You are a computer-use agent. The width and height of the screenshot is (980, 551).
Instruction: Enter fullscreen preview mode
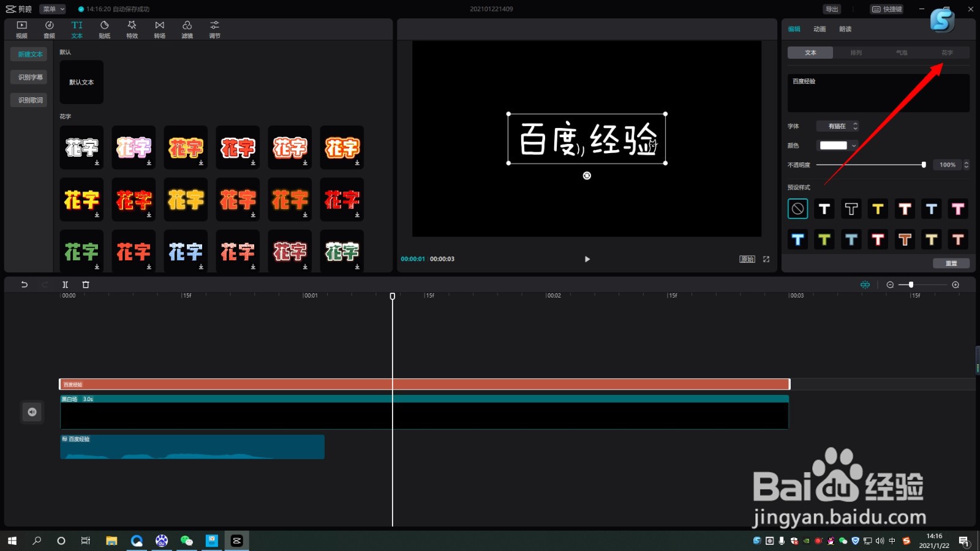click(766, 259)
